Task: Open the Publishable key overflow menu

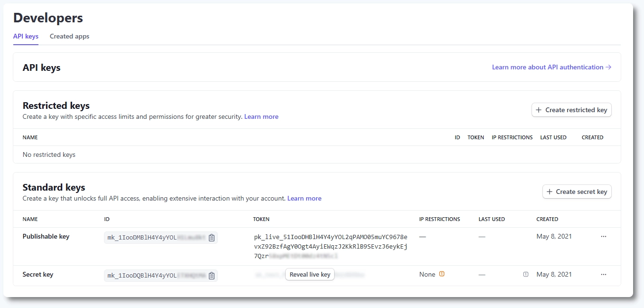Action: pyautogui.click(x=603, y=236)
